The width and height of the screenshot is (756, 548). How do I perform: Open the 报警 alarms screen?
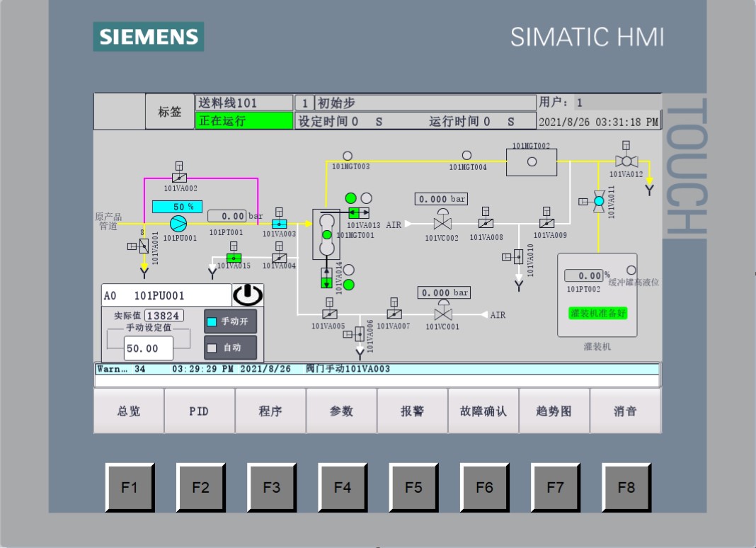coord(412,411)
